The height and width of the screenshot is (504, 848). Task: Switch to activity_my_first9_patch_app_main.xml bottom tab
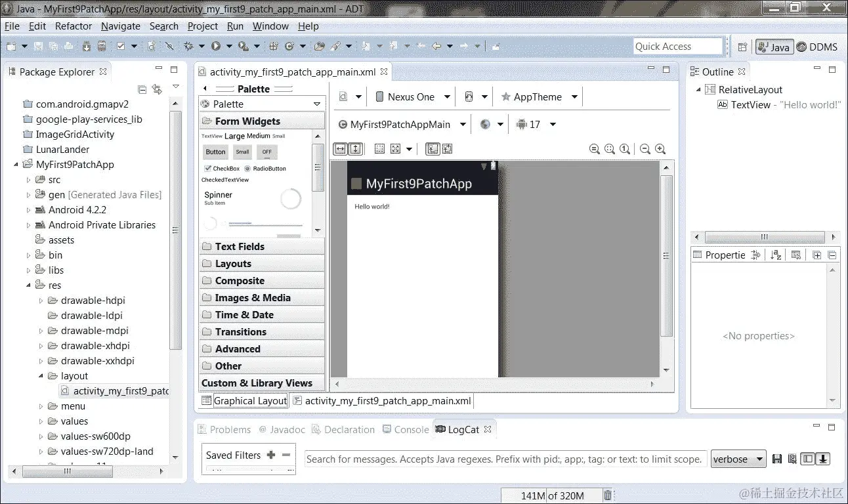click(x=382, y=400)
